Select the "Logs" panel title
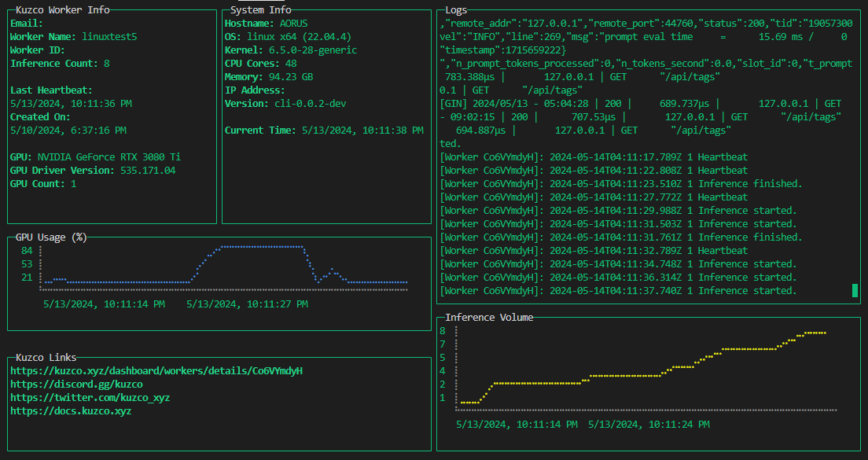 click(x=456, y=10)
